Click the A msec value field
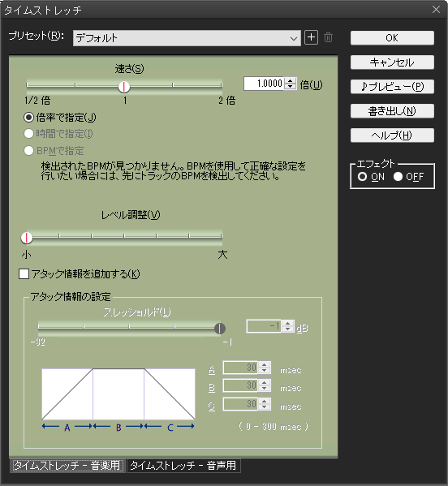Image resolution: width=448 pixels, height=486 pixels. click(x=240, y=368)
